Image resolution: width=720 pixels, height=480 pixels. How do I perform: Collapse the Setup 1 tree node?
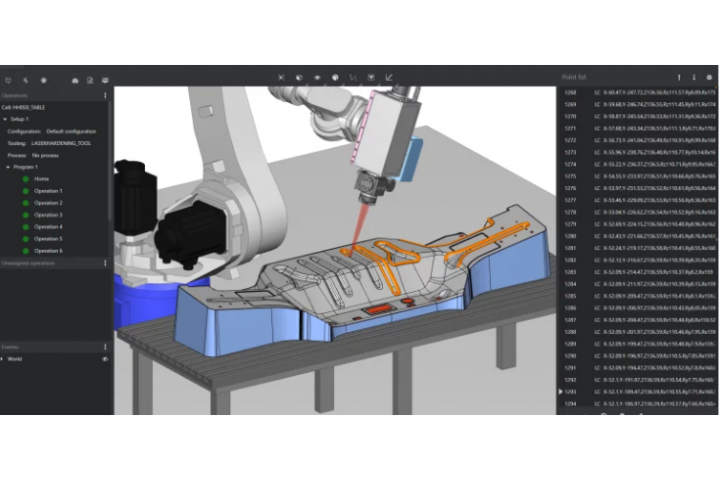[4, 119]
